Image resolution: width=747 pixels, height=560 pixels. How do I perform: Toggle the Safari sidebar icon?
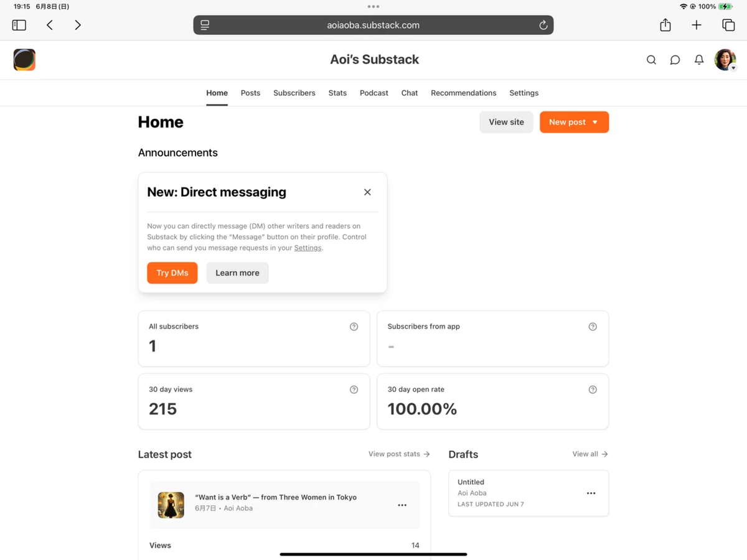(x=19, y=25)
